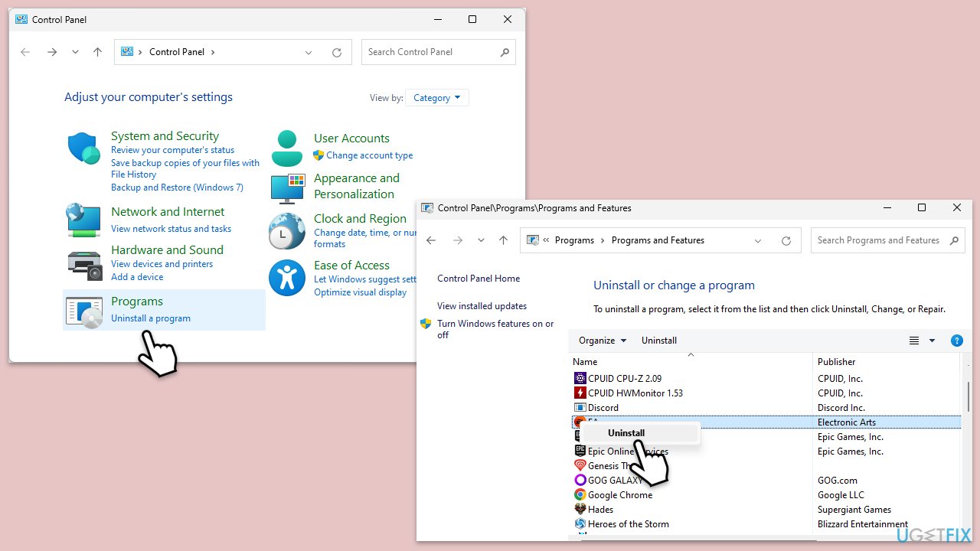
Task: Go forward in Programs and Features window
Action: click(x=457, y=240)
